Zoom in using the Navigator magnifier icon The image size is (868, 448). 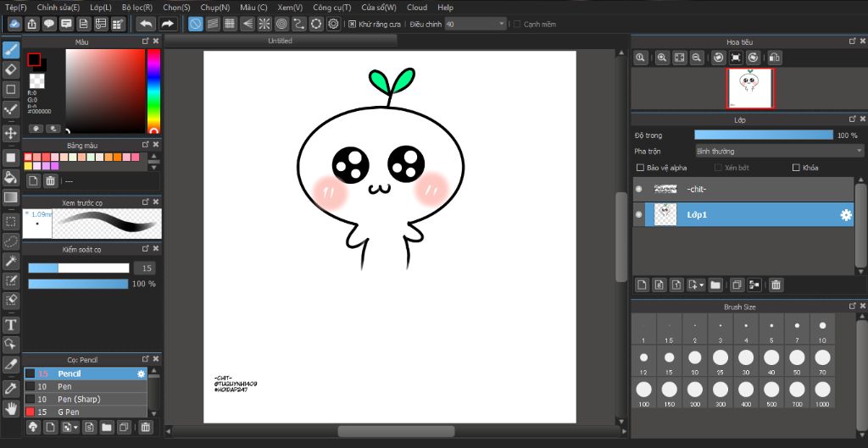(x=661, y=58)
